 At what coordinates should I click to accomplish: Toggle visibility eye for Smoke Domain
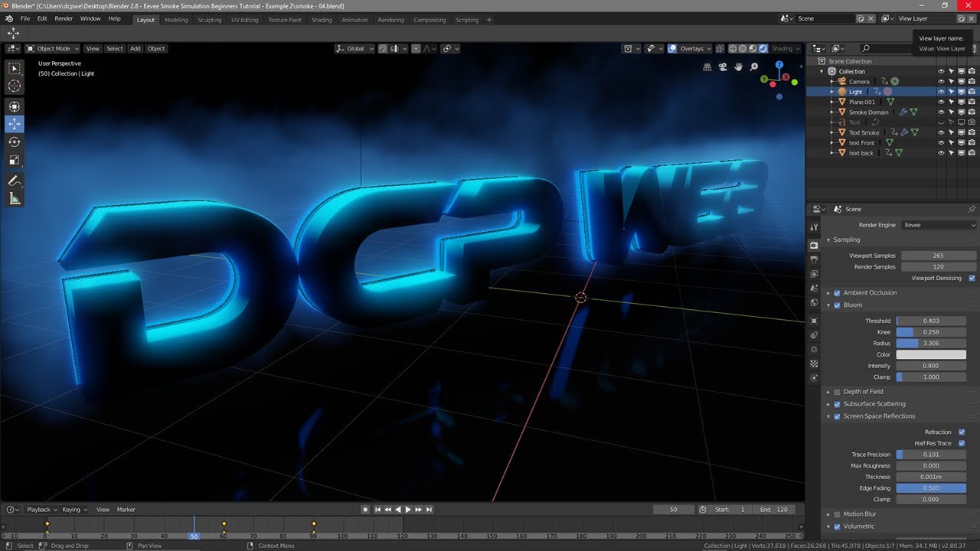pyautogui.click(x=941, y=112)
